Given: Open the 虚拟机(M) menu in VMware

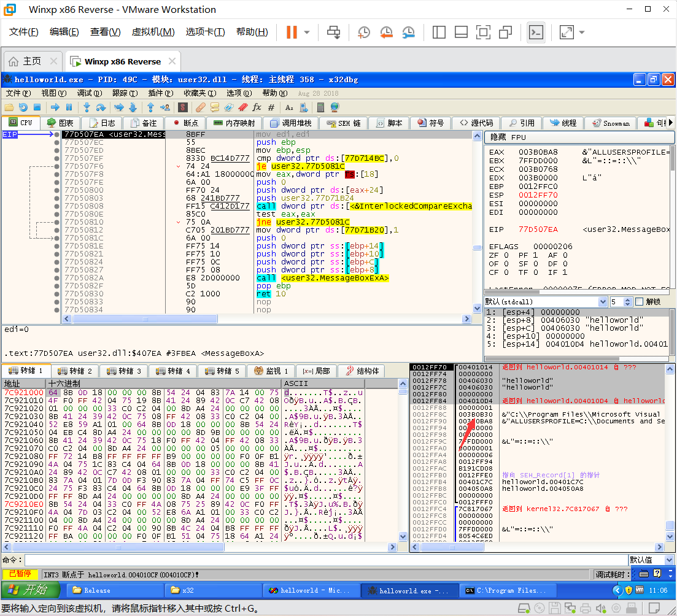Looking at the screenshot, I should (x=153, y=32).
